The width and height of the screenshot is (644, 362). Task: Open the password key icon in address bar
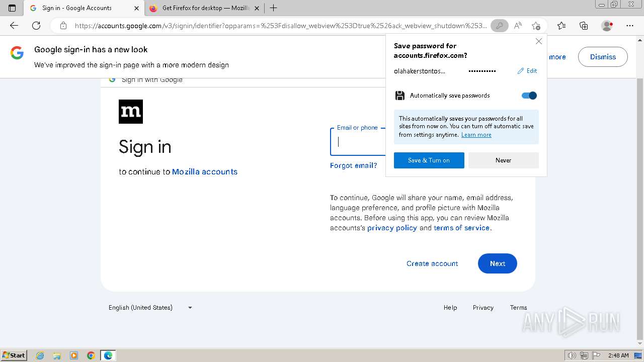click(499, 26)
